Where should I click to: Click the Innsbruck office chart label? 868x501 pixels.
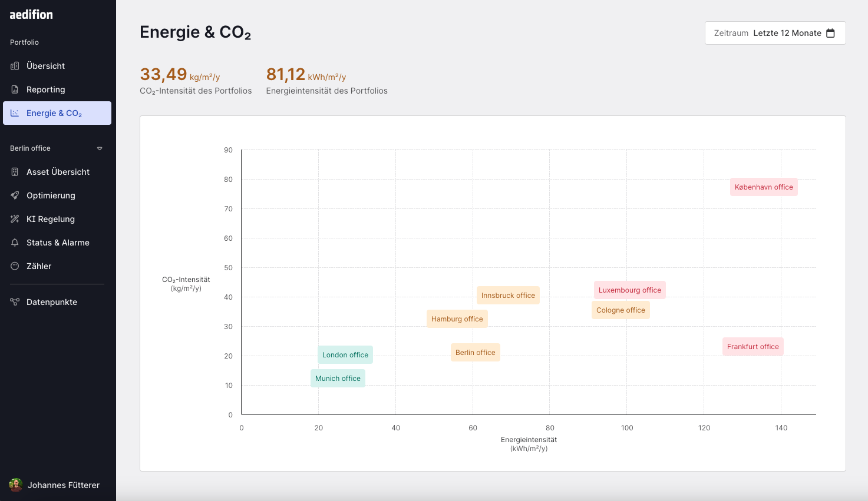coord(508,296)
